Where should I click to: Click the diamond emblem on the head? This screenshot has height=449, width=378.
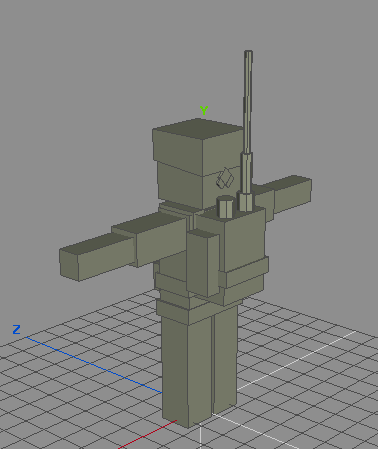[225, 178]
